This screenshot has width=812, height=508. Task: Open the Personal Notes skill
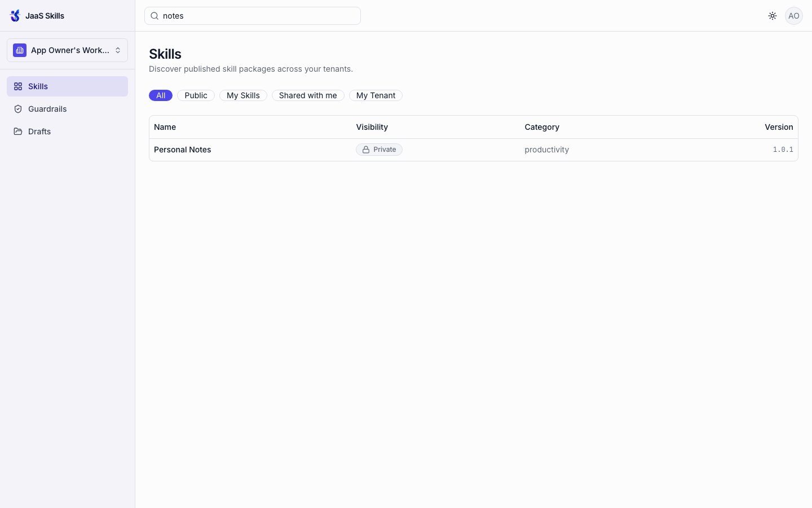[182, 150]
